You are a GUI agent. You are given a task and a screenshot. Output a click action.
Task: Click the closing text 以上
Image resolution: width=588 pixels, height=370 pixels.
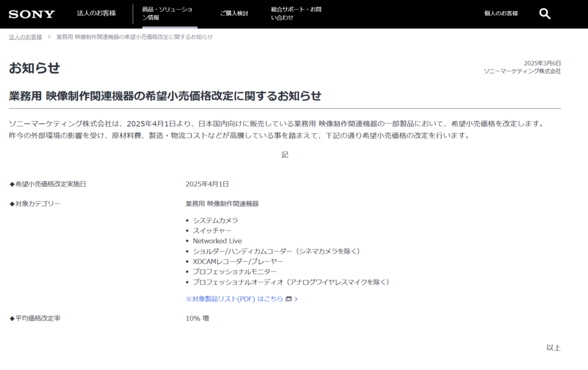pyautogui.click(x=554, y=348)
